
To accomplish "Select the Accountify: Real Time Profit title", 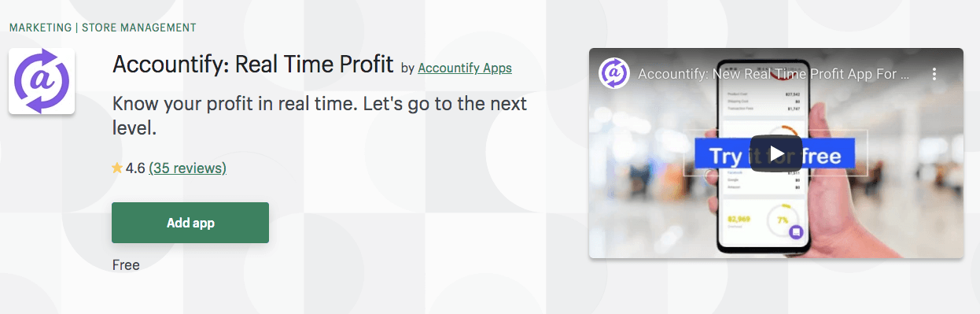I will coord(253,65).
